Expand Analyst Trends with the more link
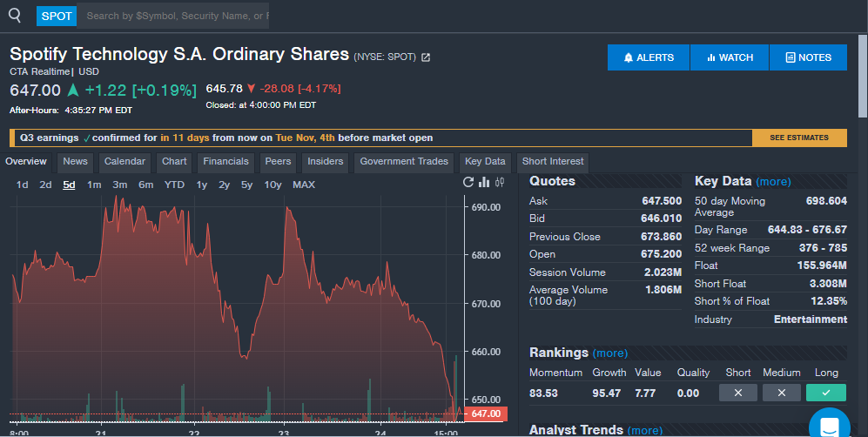This screenshot has height=437, width=868. [x=644, y=430]
